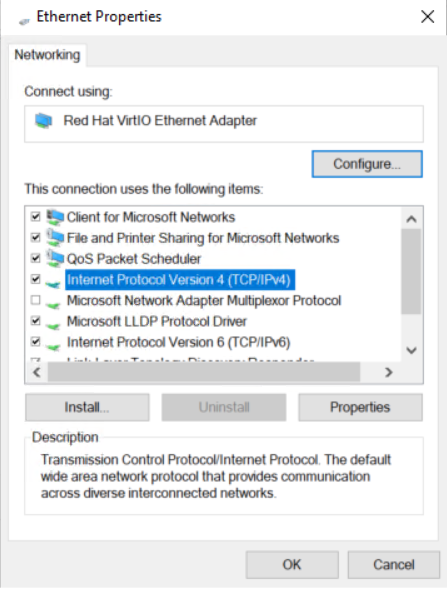Uncheck Internet Protocol Version 6 checkbox
The image size is (447, 589).
[x=36, y=342]
